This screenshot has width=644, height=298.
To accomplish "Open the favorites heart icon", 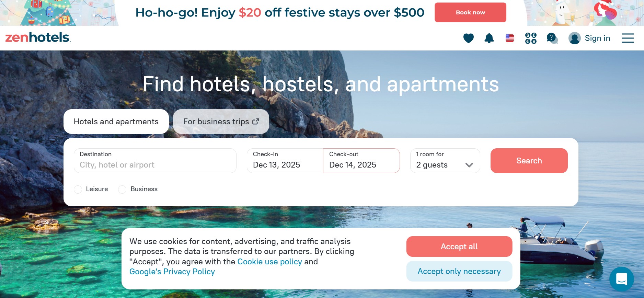I will tap(468, 38).
